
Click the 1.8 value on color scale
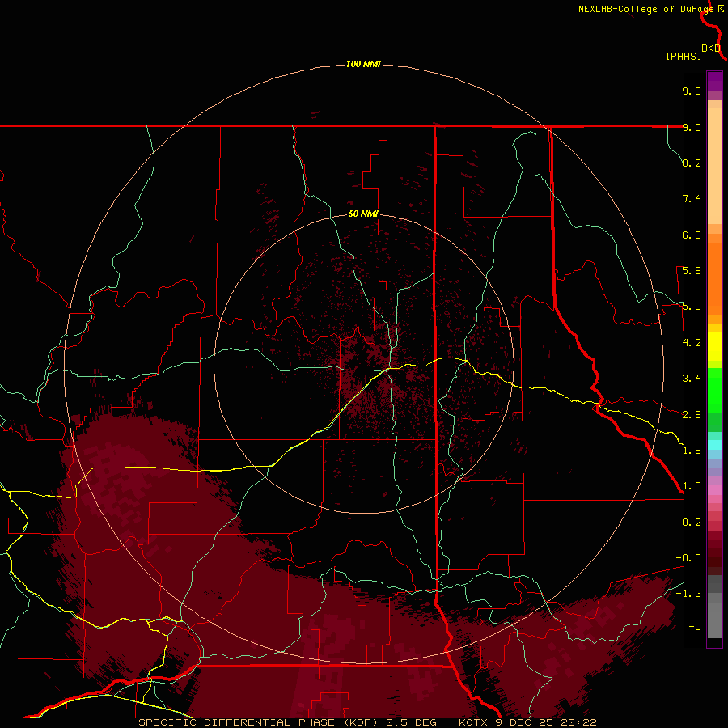click(x=692, y=451)
